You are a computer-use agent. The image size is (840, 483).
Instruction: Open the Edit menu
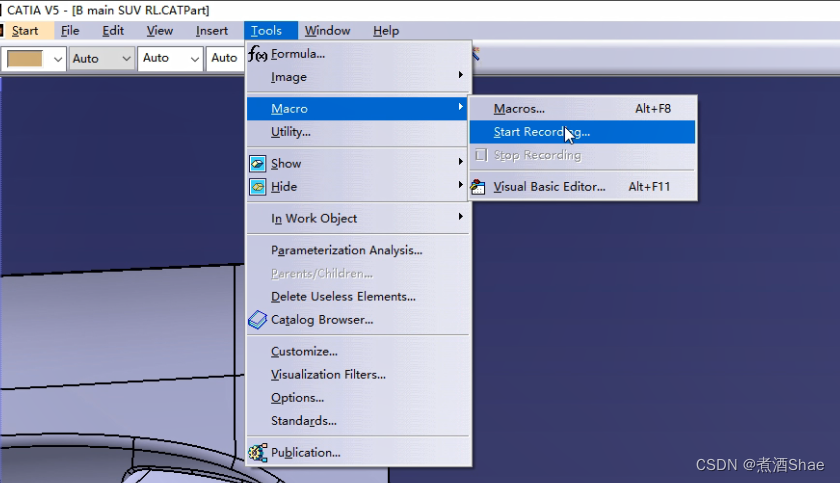[113, 31]
